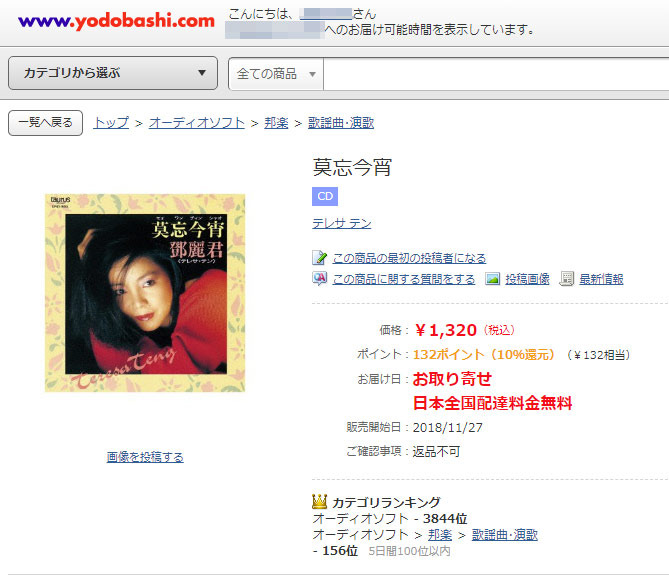Click the latest news document icon
The image size is (669, 578).
click(x=566, y=279)
